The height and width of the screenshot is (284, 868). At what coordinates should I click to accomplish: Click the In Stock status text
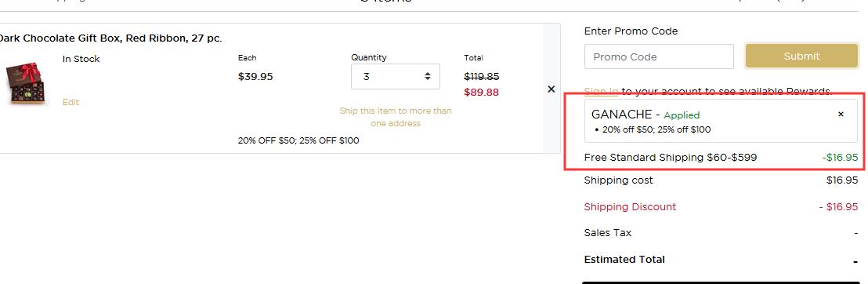click(x=81, y=59)
